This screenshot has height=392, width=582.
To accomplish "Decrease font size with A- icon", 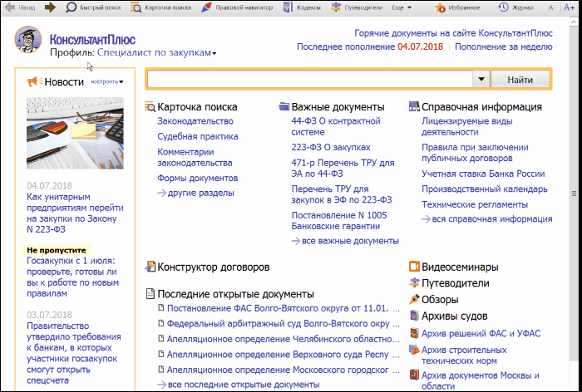I will [551, 7].
